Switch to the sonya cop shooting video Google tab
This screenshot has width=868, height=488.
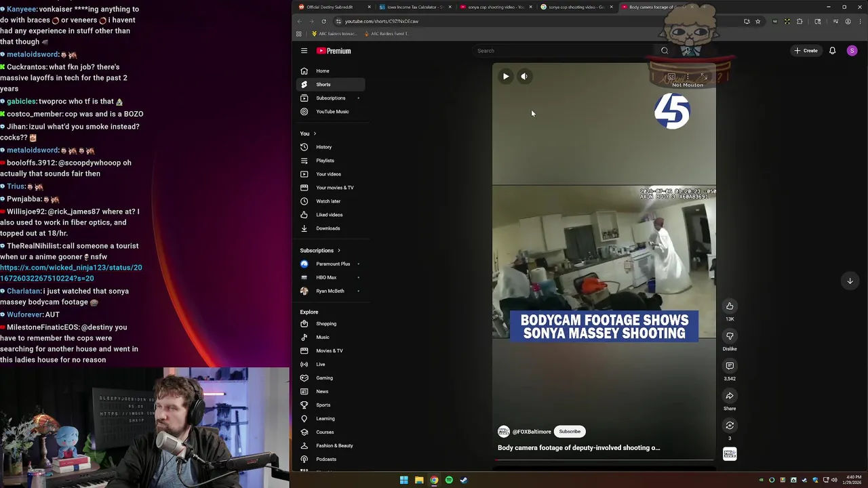coord(576,7)
